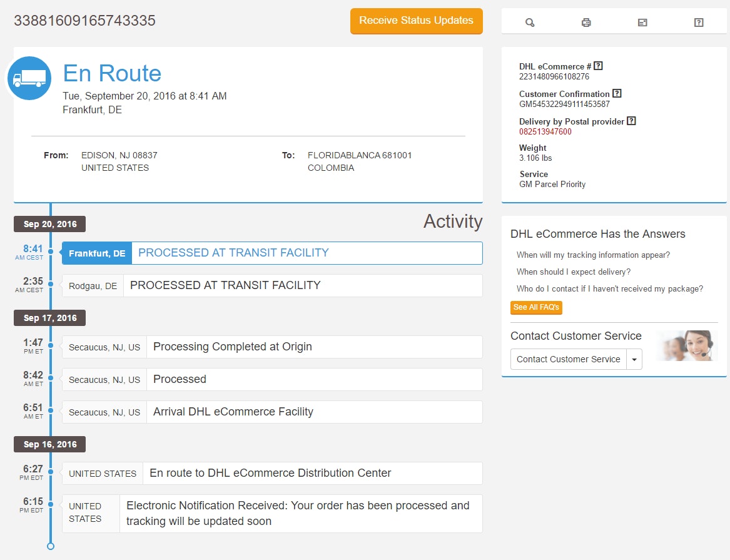Click the mail envelope icon

642,23
